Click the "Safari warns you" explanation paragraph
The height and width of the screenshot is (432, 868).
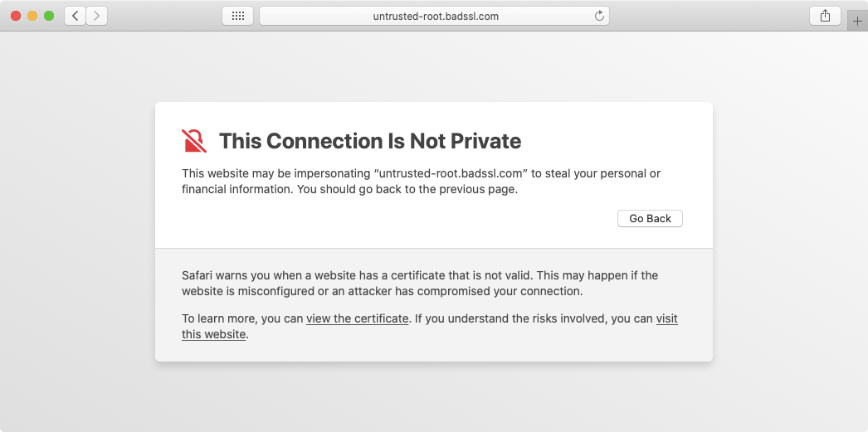pyautogui.click(x=419, y=283)
